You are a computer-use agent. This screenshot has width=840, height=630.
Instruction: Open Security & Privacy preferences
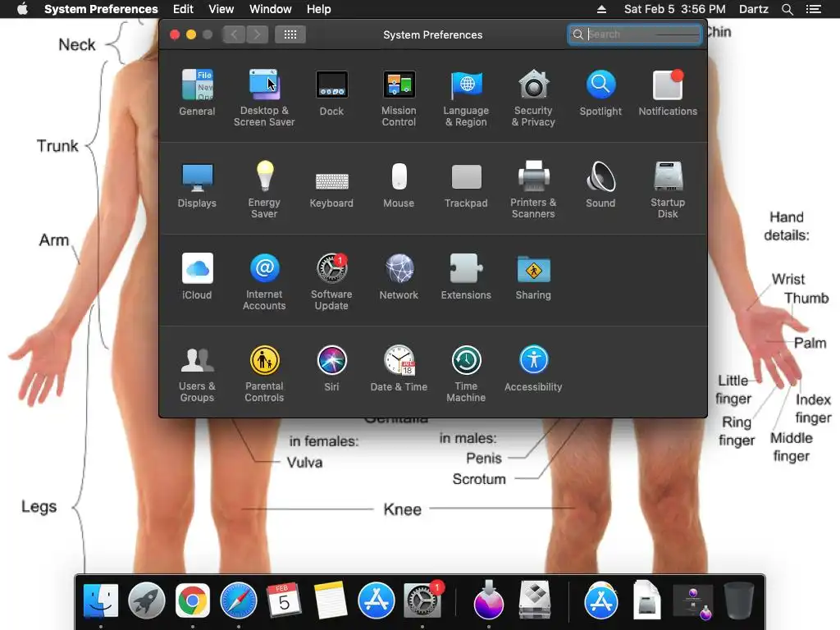tap(533, 98)
